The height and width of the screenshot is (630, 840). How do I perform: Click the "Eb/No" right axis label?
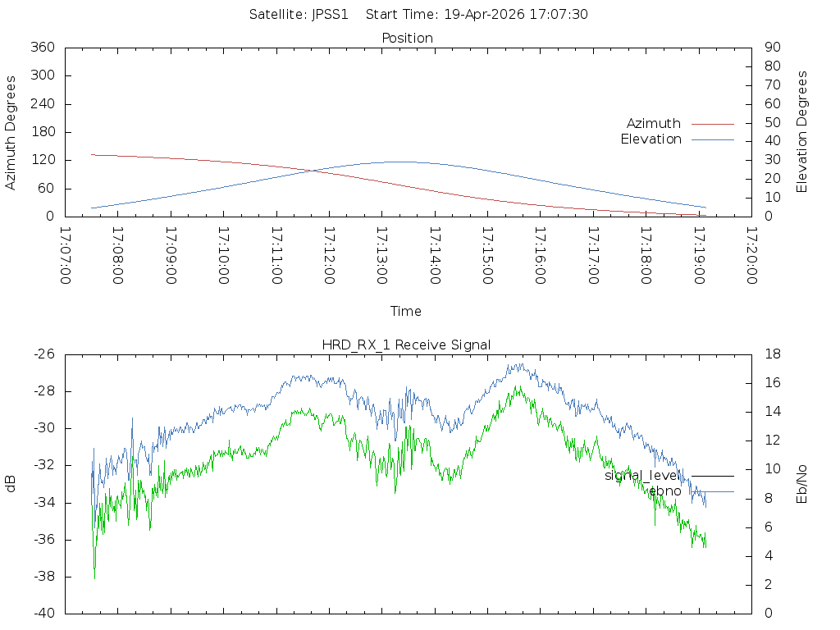802,484
